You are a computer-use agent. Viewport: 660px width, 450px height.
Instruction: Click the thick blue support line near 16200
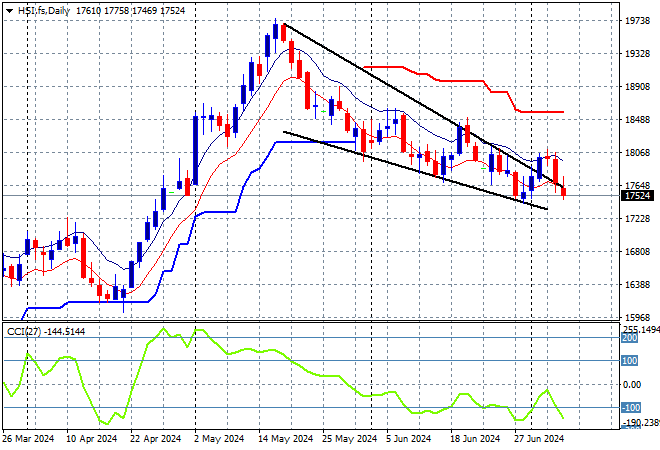pyautogui.click(x=107, y=302)
